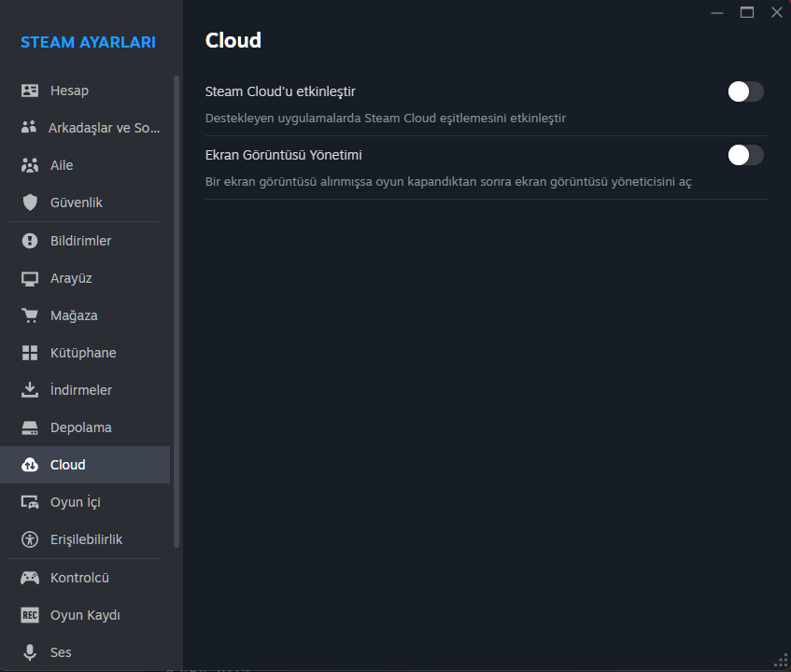Click the Aile family group icon
The width and height of the screenshot is (791, 672).
pos(30,165)
